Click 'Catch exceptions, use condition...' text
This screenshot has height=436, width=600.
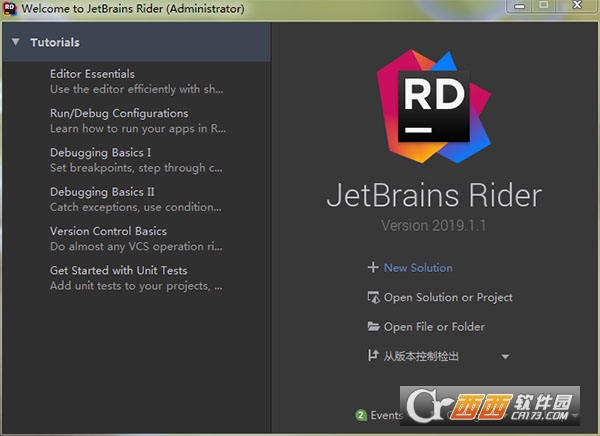click(136, 207)
